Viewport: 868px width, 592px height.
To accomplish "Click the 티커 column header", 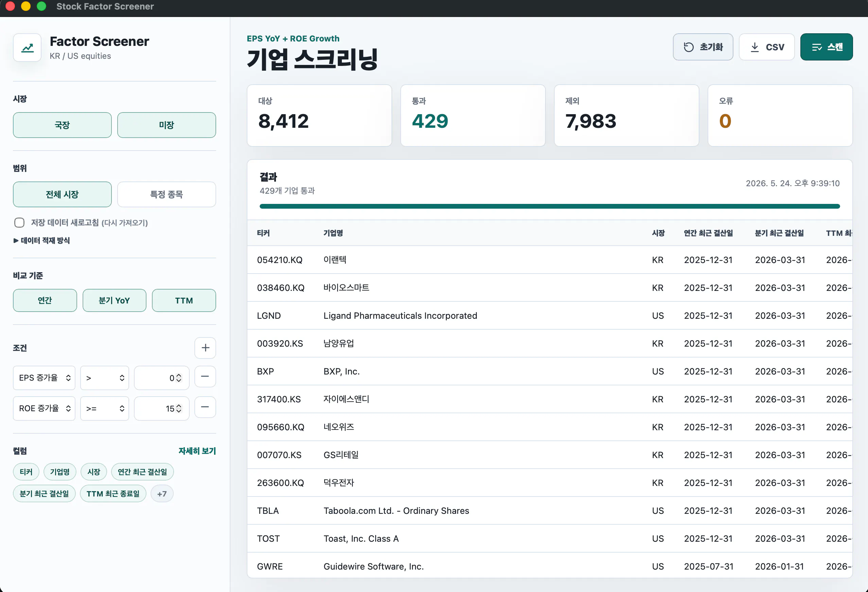I will (x=263, y=233).
